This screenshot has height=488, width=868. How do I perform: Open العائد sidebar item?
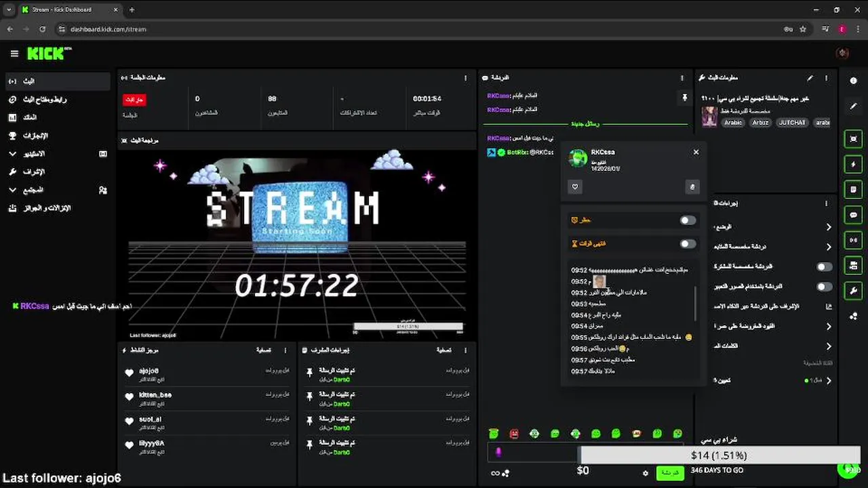56,118
